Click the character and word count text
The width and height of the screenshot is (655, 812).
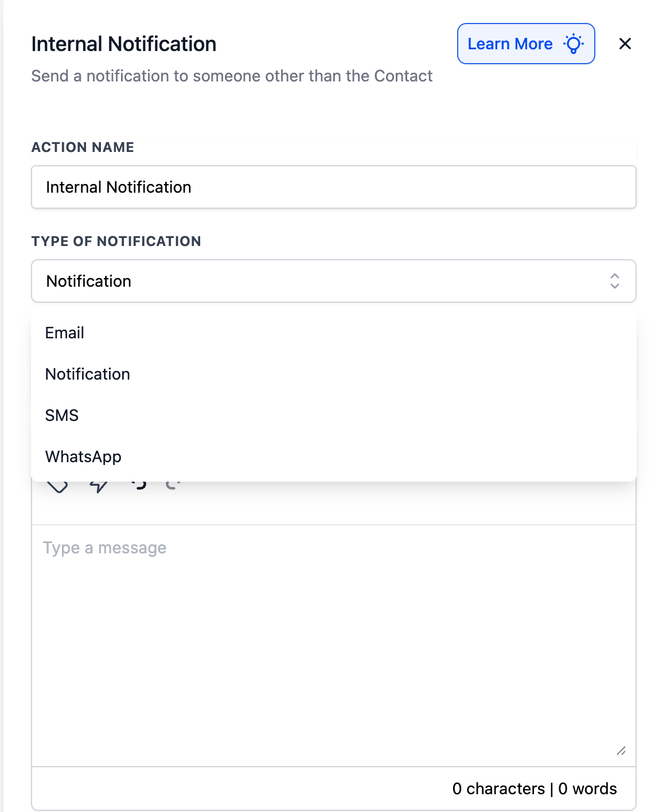(534, 788)
